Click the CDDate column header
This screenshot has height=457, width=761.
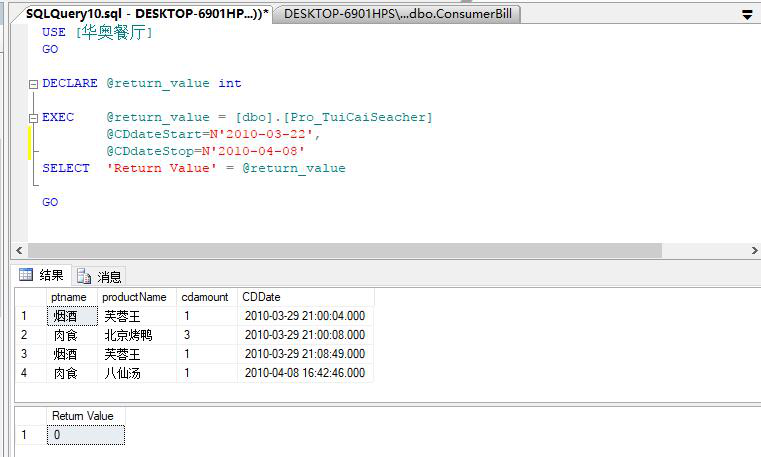coord(306,297)
